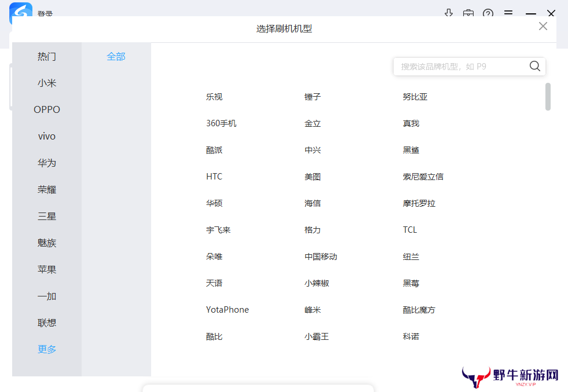Choose the 小辣椒 brand
Viewport: 568px width, 392px height.
coord(317,283)
